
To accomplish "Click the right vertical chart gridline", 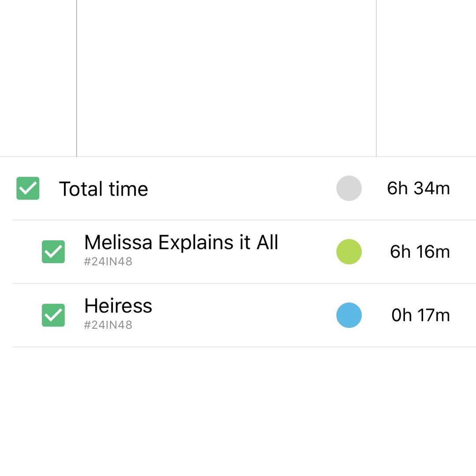I will tap(376, 78).
